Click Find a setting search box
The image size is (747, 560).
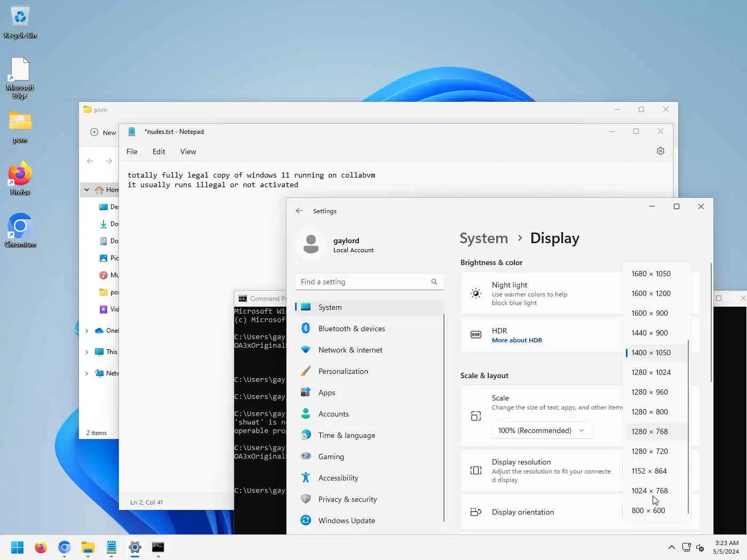pos(369,282)
